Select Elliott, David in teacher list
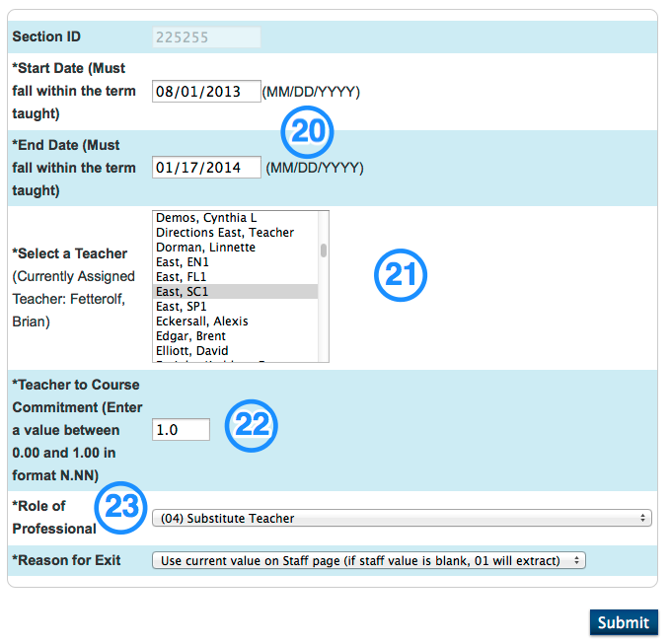670x644 pixels. (191, 351)
